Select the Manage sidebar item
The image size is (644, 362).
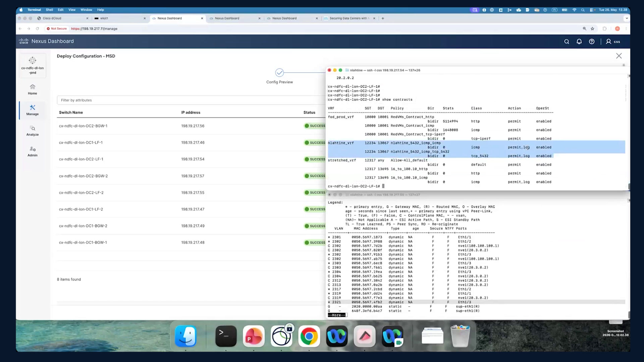[33, 110]
